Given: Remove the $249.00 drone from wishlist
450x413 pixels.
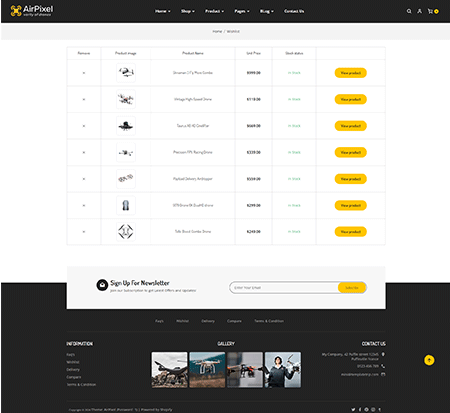Looking at the screenshot, I should coord(84,232).
